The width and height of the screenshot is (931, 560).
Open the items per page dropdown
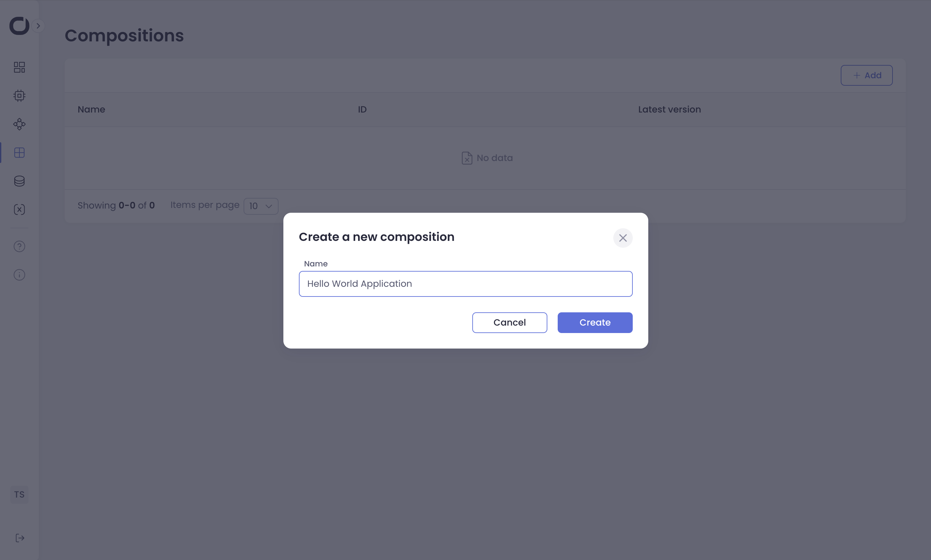click(x=261, y=206)
